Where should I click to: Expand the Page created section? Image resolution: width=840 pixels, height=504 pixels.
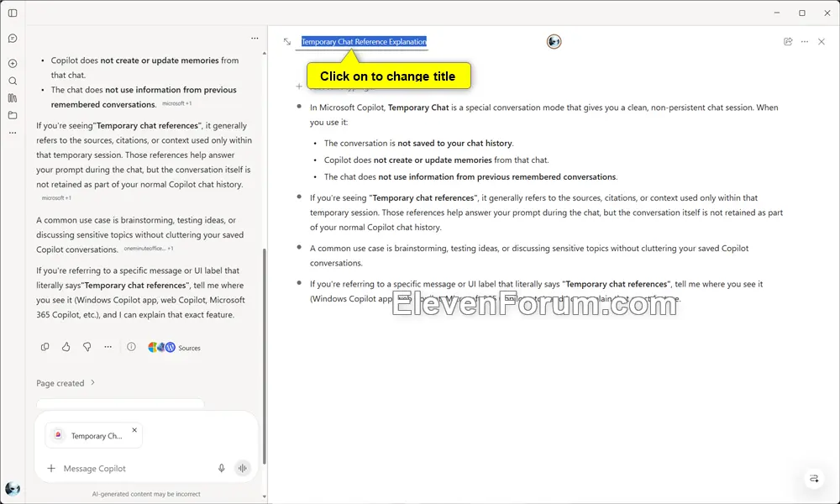click(x=66, y=383)
